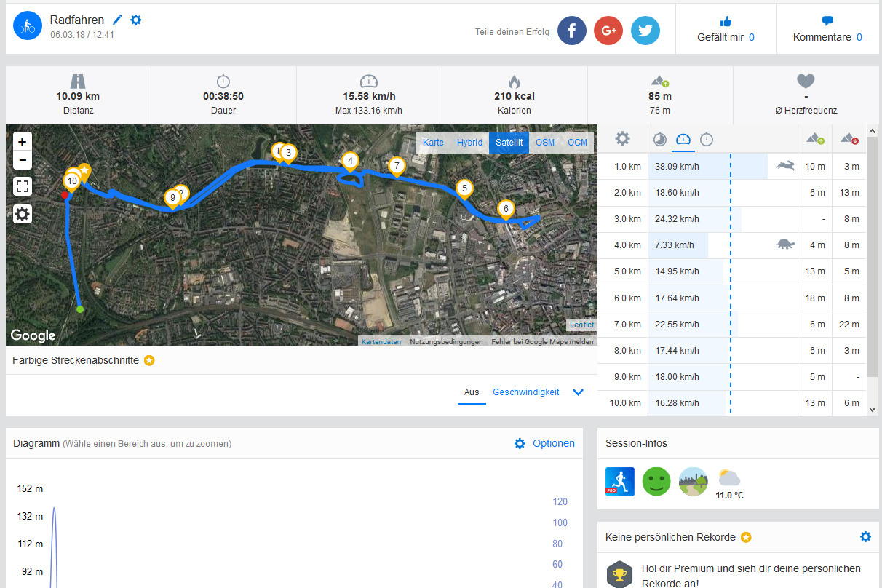This screenshot has height=588, width=882.
Task: Share on Google Plus
Action: click(608, 31)
